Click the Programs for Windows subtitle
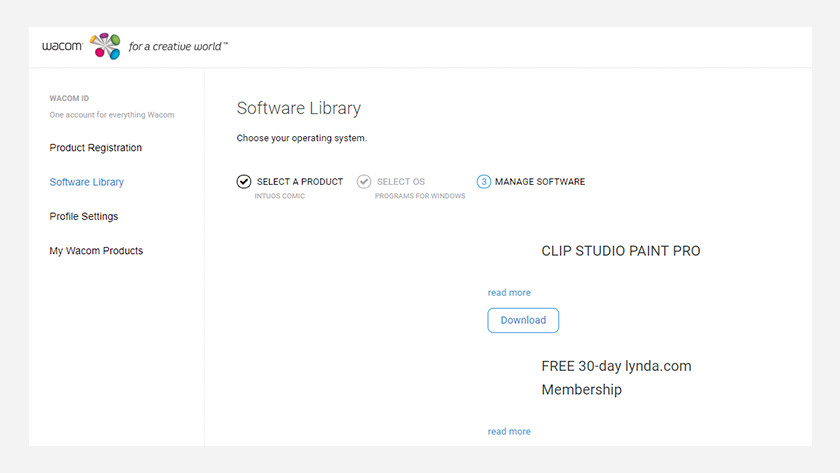 tap(420, 196)
